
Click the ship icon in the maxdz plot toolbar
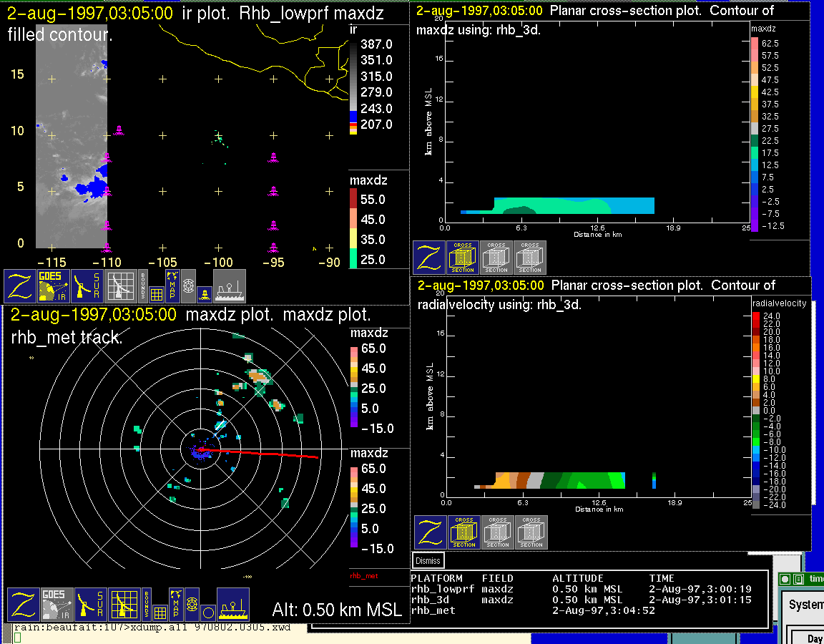pos(232,605)
